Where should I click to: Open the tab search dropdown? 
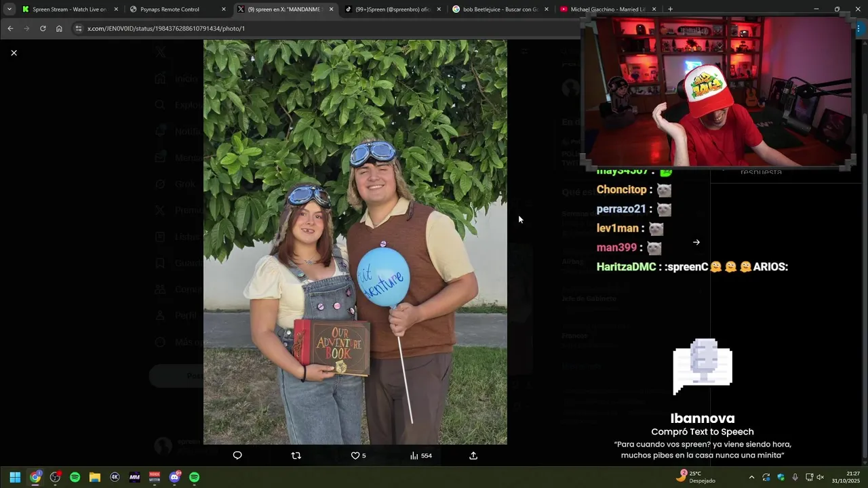click(x=9, y=9)
